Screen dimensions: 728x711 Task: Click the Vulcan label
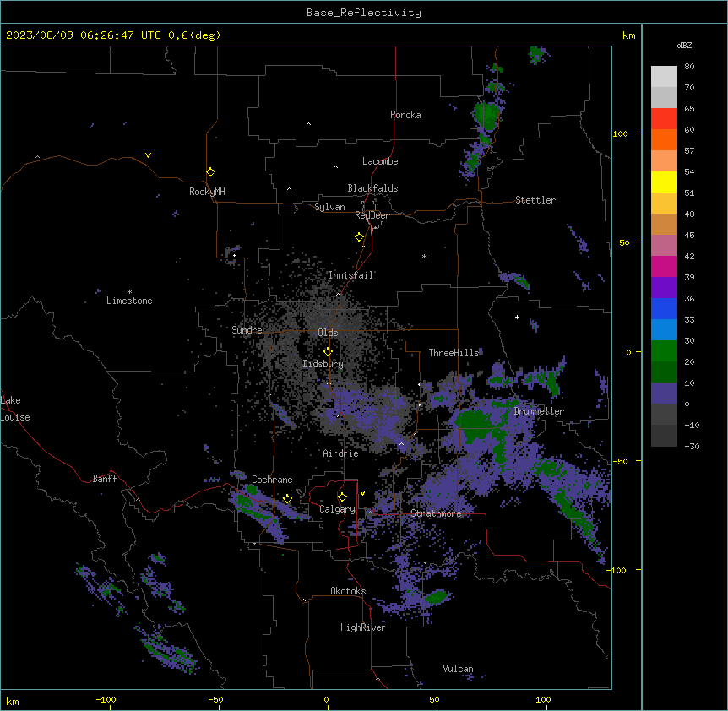(458, 669)
